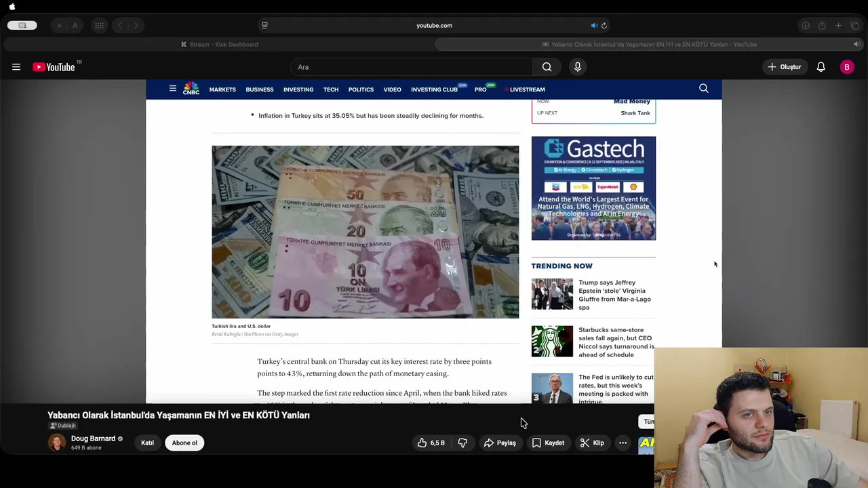Open CNBC hamburger menu

[173, 89]
